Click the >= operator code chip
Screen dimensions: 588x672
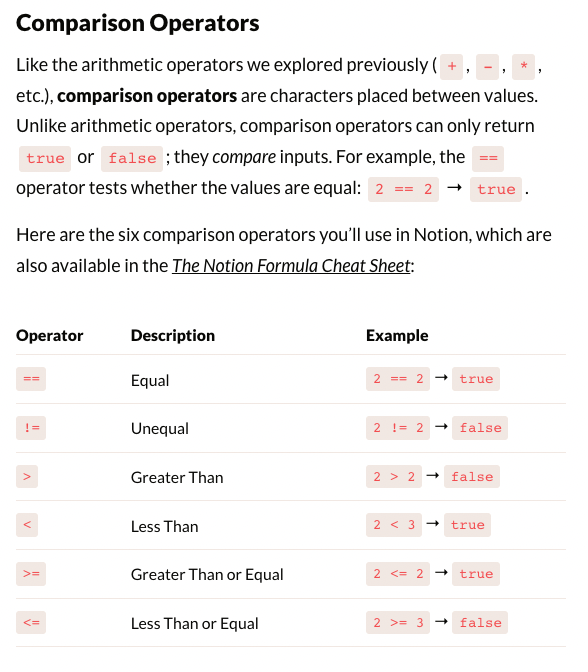(x=31, y=574)
